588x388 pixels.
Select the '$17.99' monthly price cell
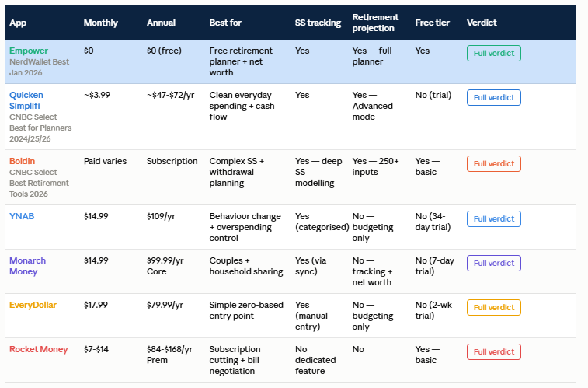click(x=96, y=305)
